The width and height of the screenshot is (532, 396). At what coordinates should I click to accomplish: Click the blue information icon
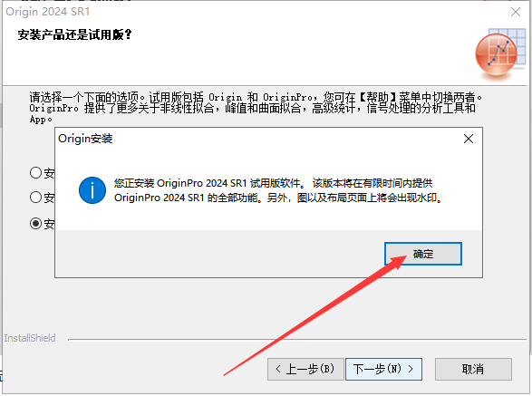pos(92,190)
